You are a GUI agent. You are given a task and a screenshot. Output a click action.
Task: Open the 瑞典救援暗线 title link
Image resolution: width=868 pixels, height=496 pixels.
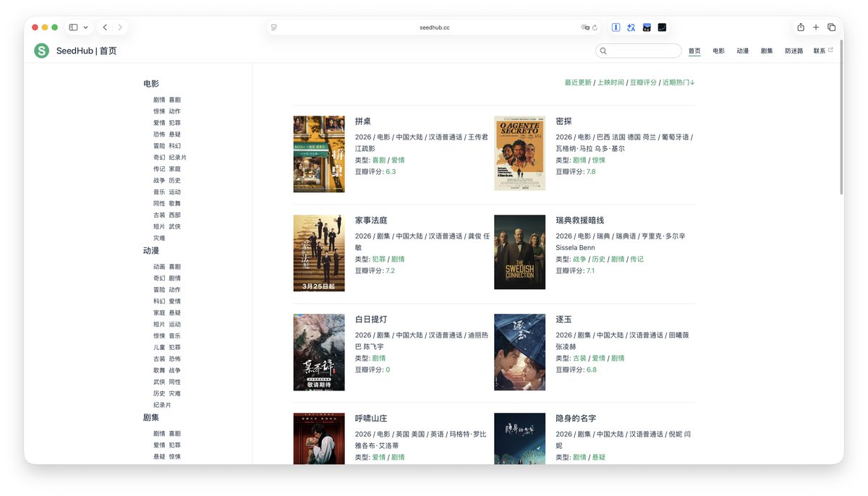coord(580,221)
